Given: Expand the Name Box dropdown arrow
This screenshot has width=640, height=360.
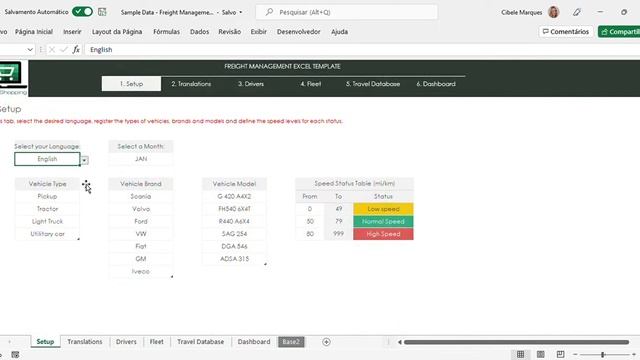Looking at the screenshot, I should pos(30,50).
